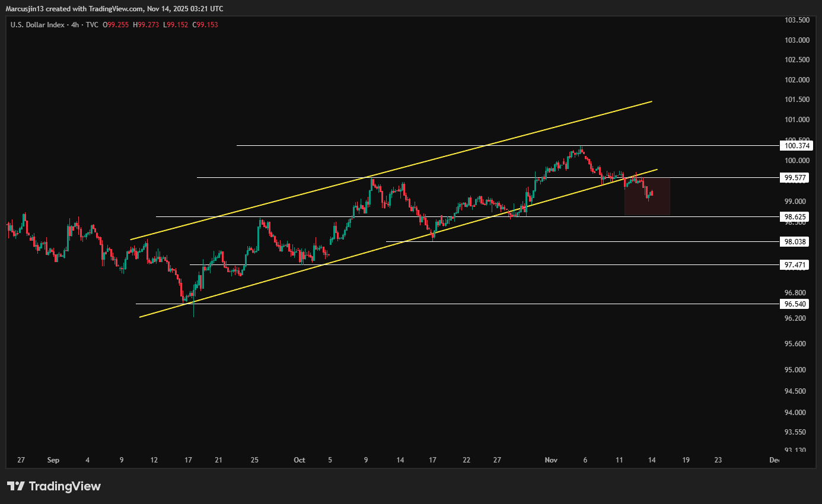Click the 99.000 price scale value
This screenshot has width=822, height=504.
(795, 202)
